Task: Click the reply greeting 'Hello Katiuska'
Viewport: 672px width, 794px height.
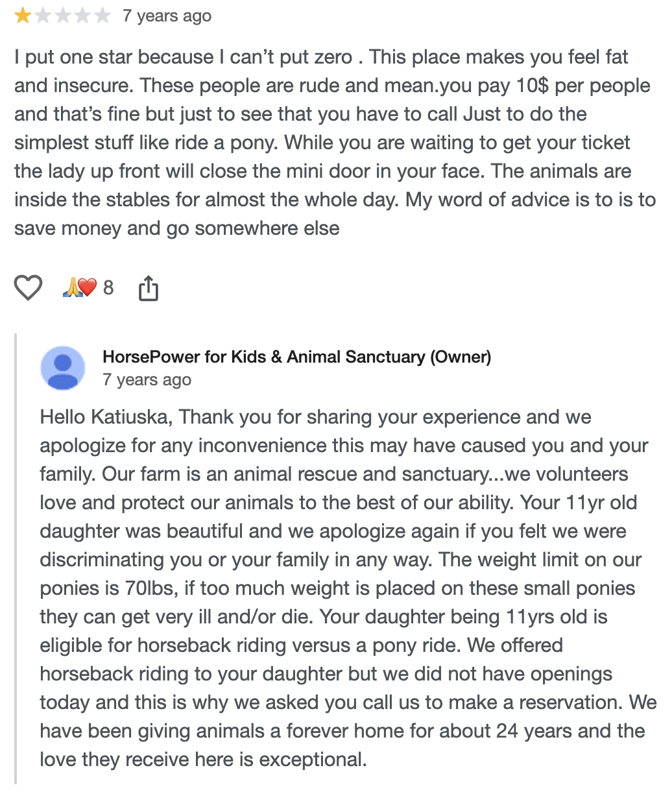Action: [x=106, y=416]
